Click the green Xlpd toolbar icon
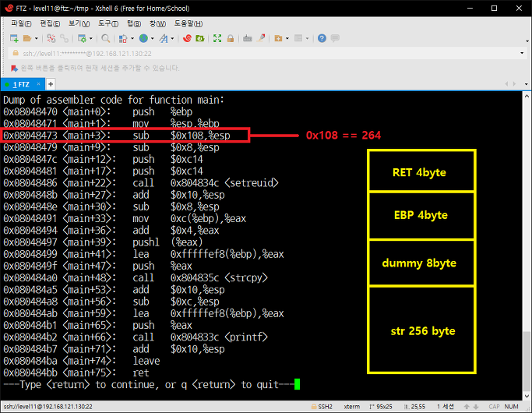The width and height of the screenshot is (532, 413). pos(200,38)
